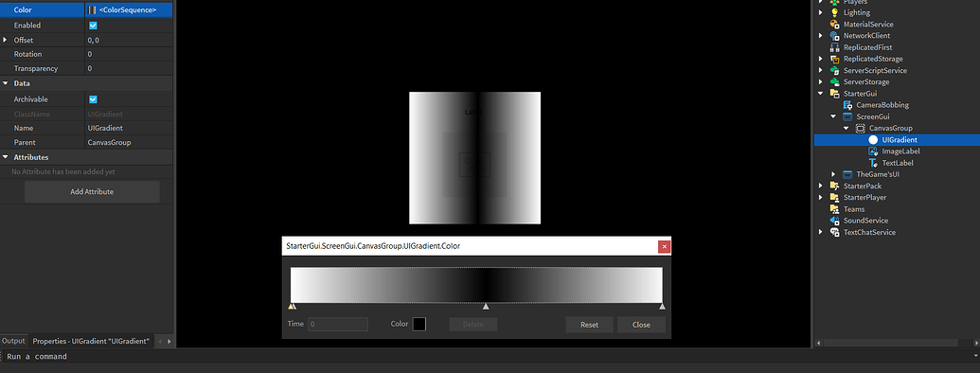The image size is (980, 373).
Task: Select the Teams icon in Explorer
Action: pyautogui.click(x=834, y=209)
